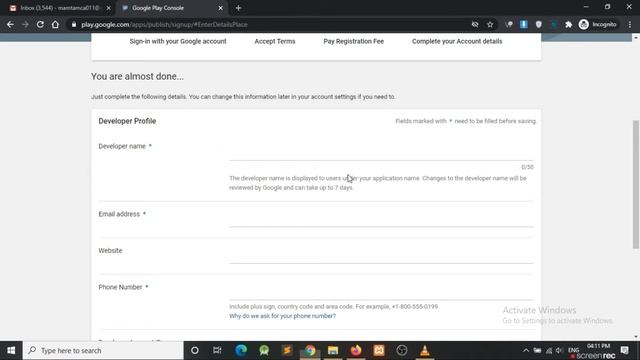Focus the Phone Number input field
Viewport: 640px width, 360px height.
[381, 293]
